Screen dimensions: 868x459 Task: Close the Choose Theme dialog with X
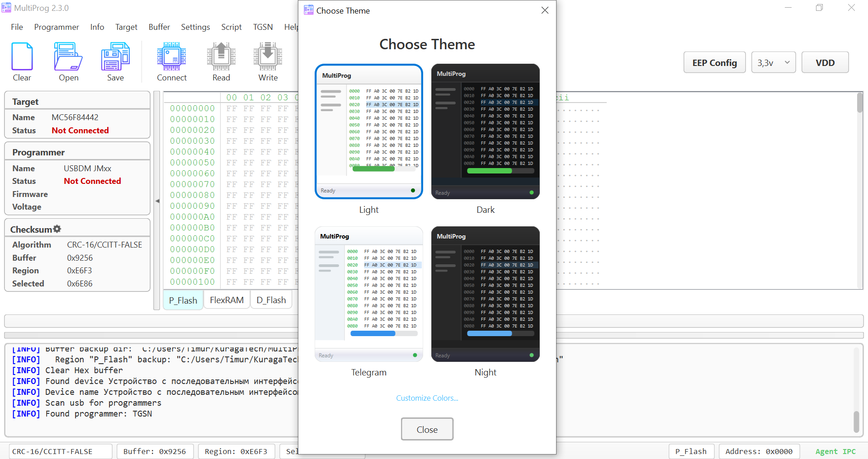pos(545,10)
